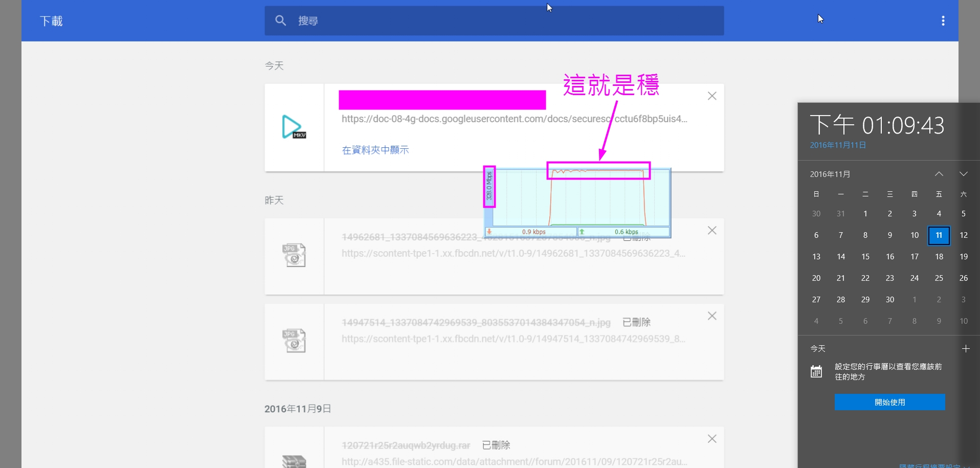Viewport: 980px width, 468px height.
Task: Focus the 搜尋 downloads search field
Action: tap(494, 20)
